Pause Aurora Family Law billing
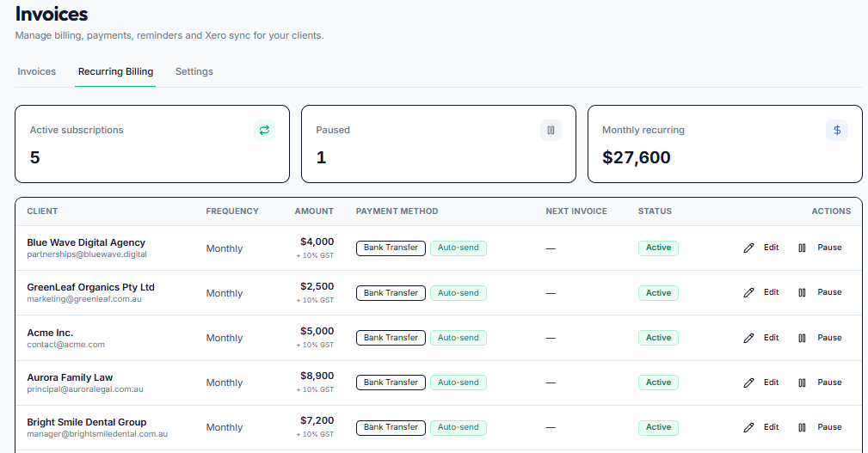The width and height of the screenshot is (868, 453). [820, 383]
